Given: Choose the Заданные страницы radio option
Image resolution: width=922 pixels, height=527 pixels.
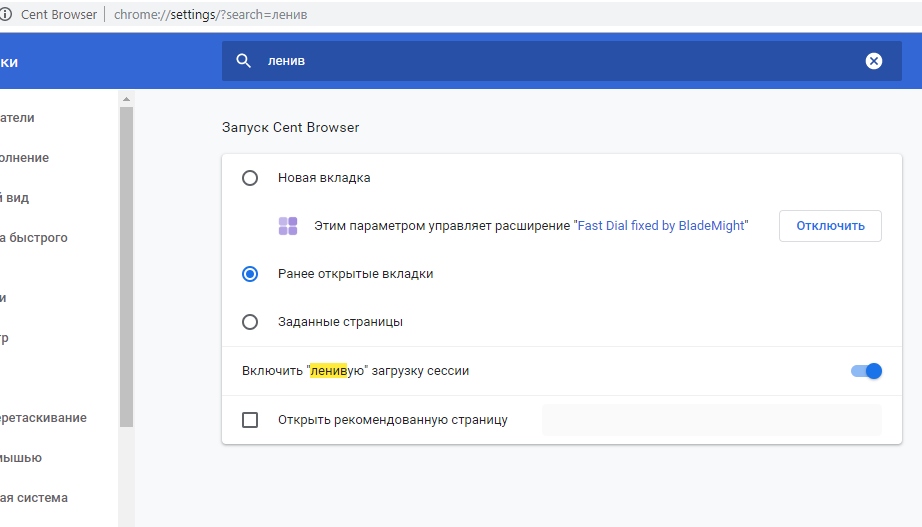Looking at the screenshot, I should pyautogui.click(x=250, y=322).
